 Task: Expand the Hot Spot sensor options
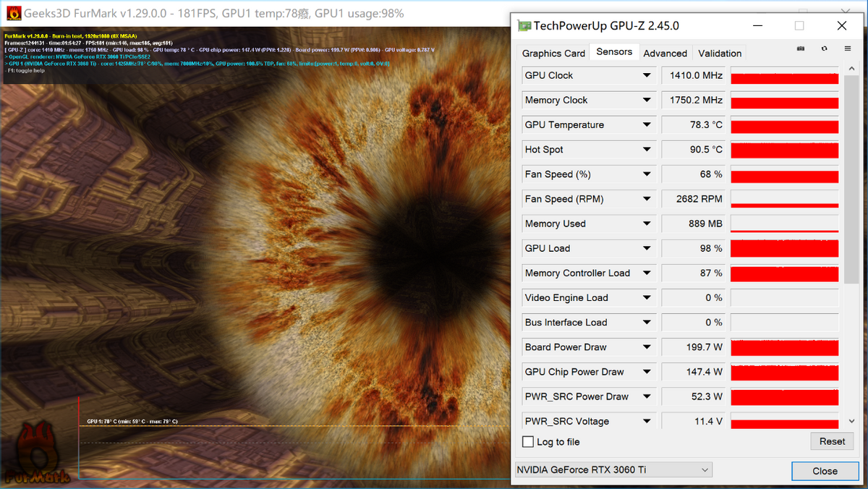click(x=647, y=150)
